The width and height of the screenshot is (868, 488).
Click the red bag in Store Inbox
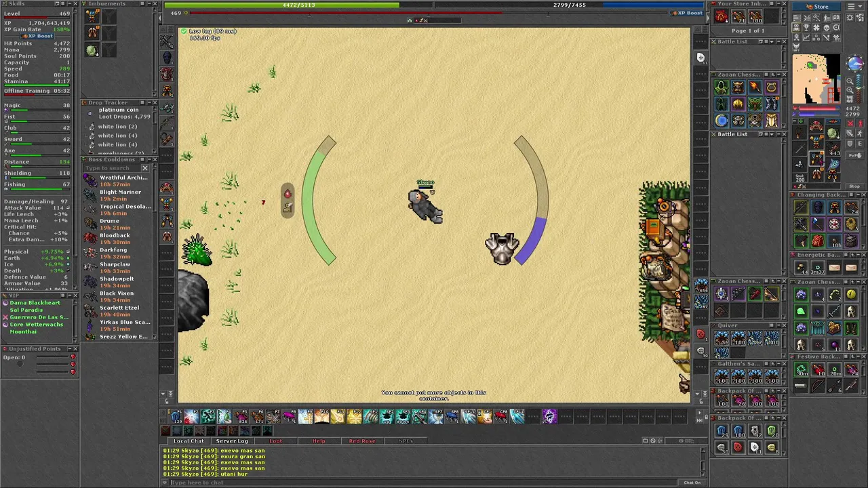pyautogui.click(x=722, y=16)
